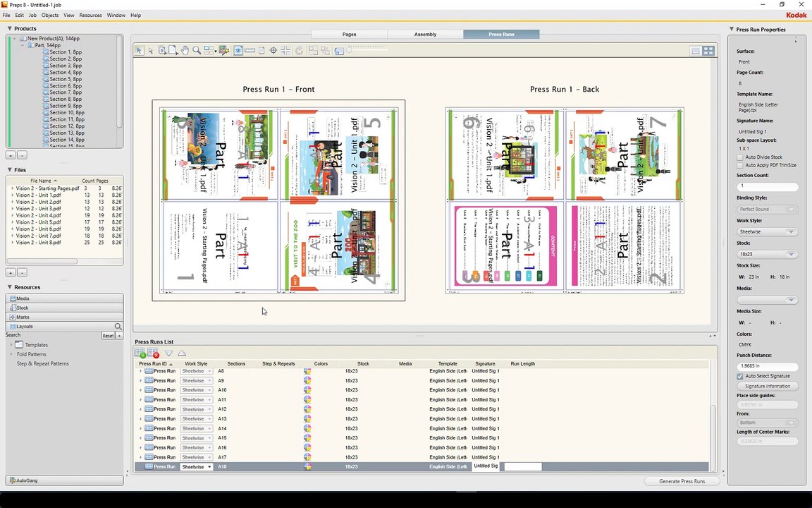This screenshot has height=508, width=812.
Task: Open the Objects menu
Action: [50, 15]
